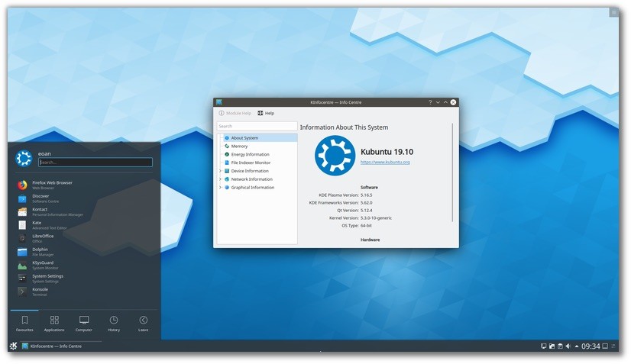
Task: Show hidden system tray icons arrow
Action: [x=576, y=346]
